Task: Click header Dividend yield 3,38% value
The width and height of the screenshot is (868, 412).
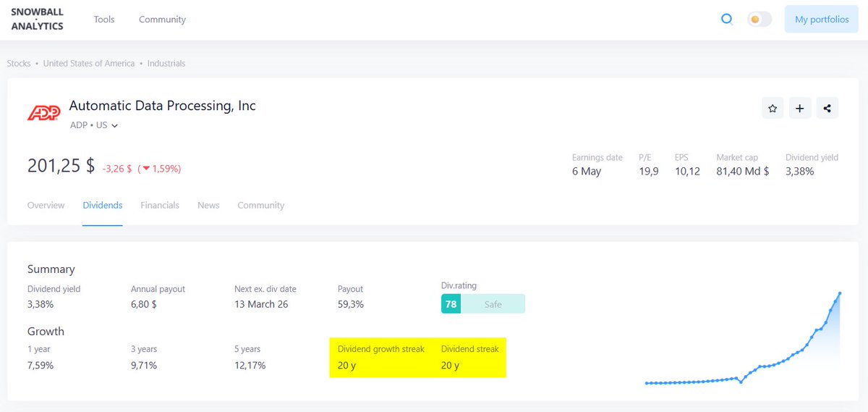Action: (x=800, y=172)
